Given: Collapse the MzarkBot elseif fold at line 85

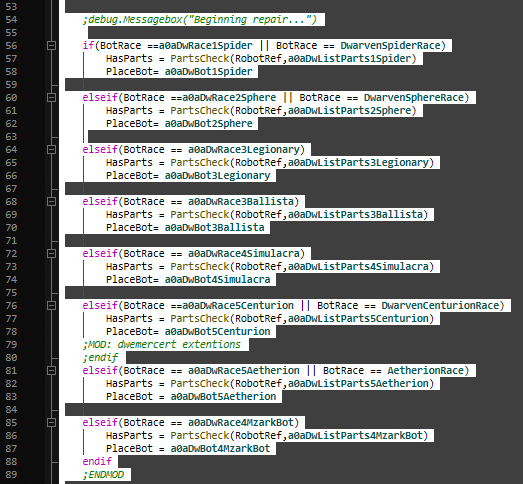Looking at the screenshot, I should pyautogui.click(x=51, y=423).
